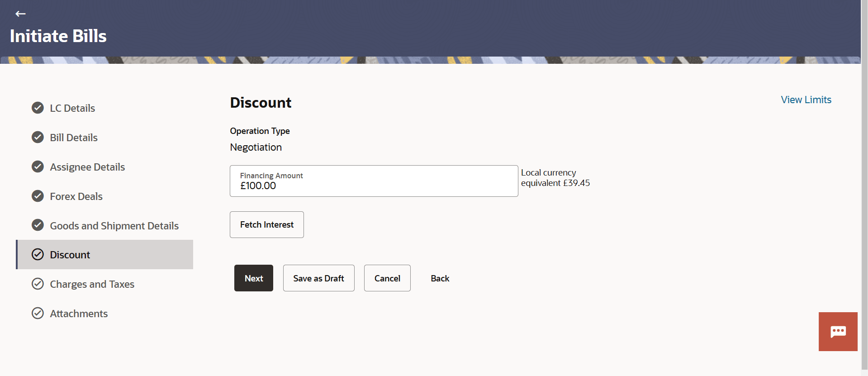Click the View Limits link
This screenshot has height=376, width=868.
pos(806,100)
